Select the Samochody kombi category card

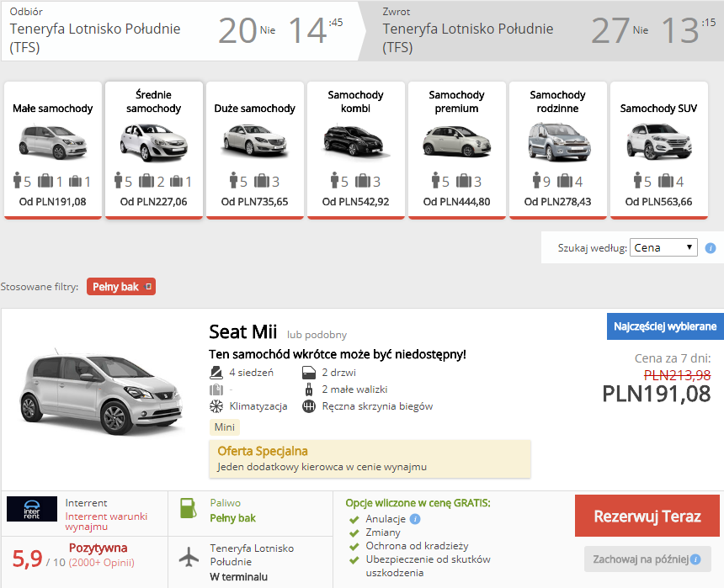click(355, 150)
